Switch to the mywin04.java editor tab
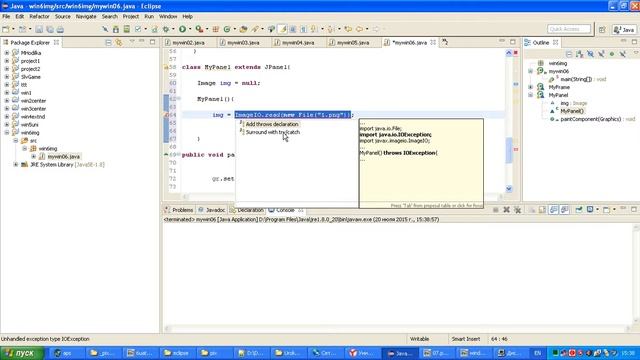 click(298, 42)
